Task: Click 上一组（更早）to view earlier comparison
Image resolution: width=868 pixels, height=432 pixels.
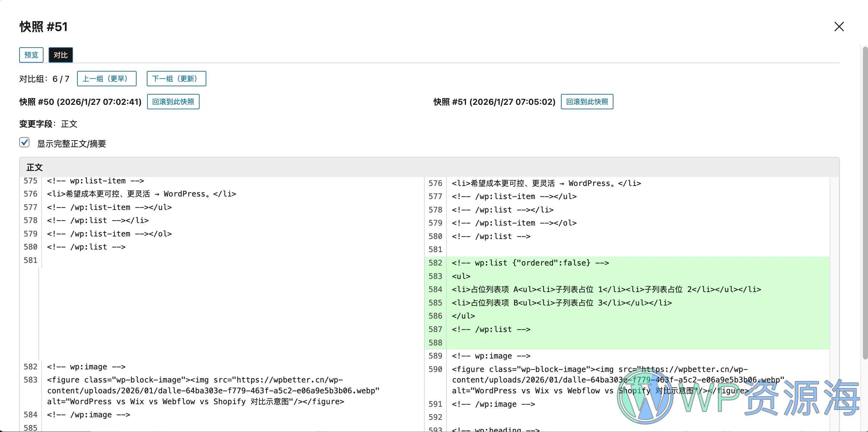Action: 107,79
